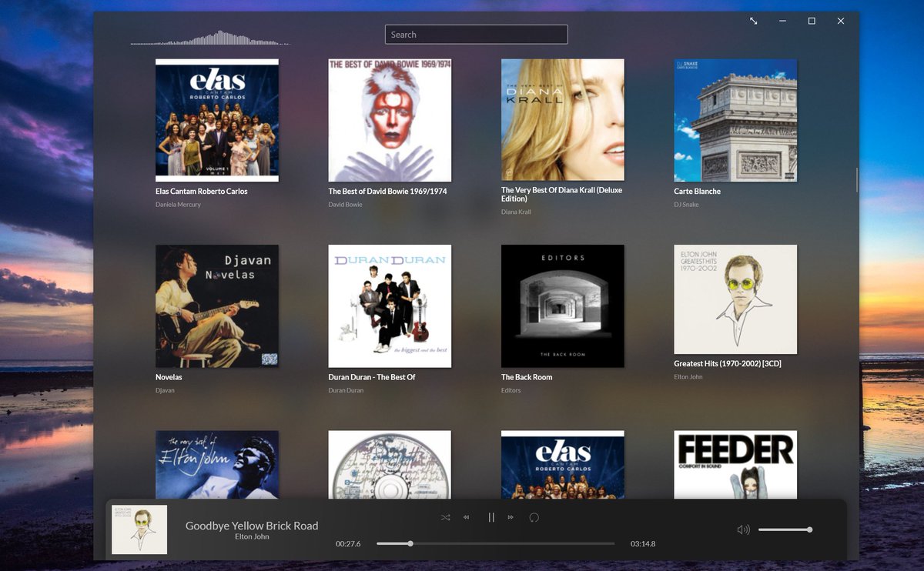Skip to the next track
This screenshot has width=924, height=571.
tap(511, 518)
